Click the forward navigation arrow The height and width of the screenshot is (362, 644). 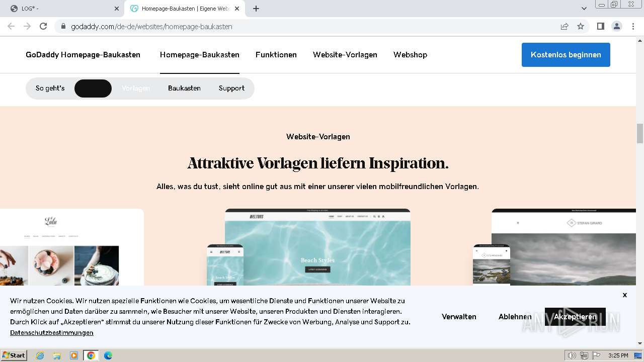point(27,26)
